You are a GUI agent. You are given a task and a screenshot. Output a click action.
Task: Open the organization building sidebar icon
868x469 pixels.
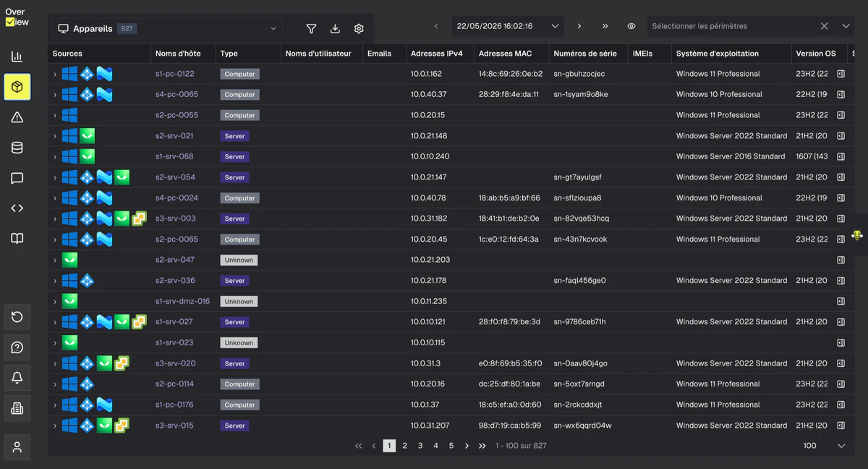pyautogui.click(x=17, y=408)
